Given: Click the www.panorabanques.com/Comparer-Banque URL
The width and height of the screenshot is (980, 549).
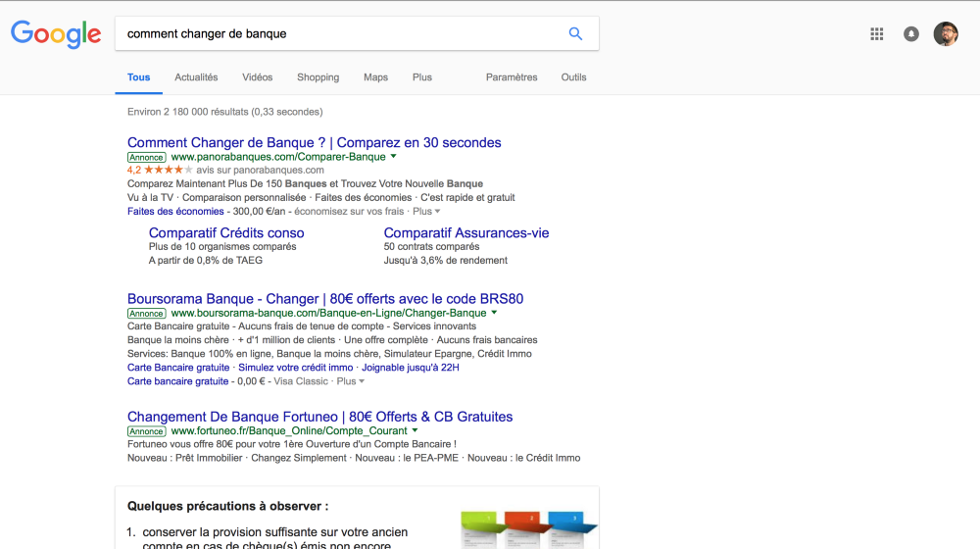Looking at the screenshot, I should (278, 157).
